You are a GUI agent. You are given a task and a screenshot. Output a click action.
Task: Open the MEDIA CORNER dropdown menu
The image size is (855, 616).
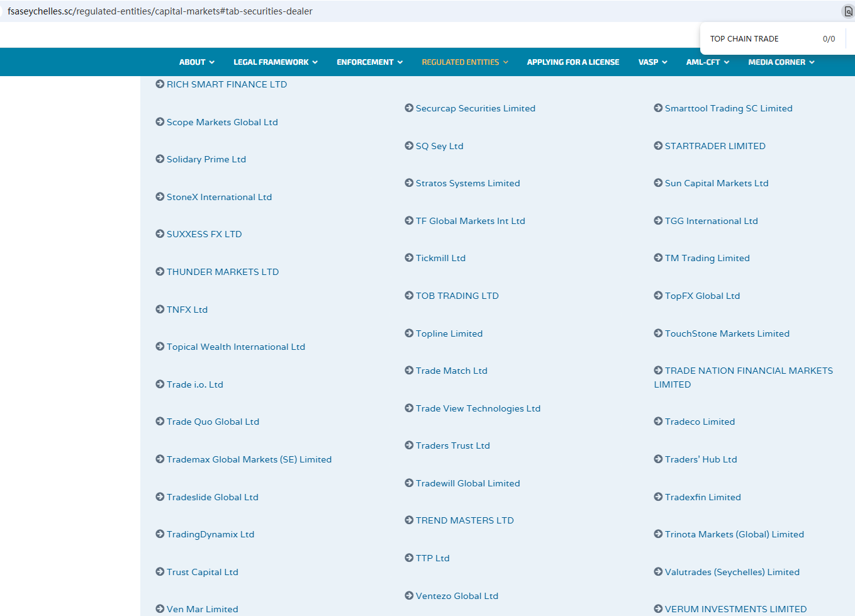(x=781, y=62)
